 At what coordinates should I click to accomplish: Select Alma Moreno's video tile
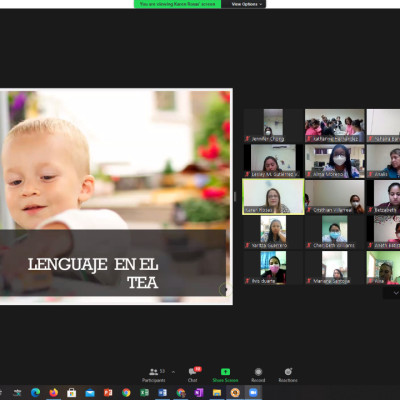[x=335, y=161]
